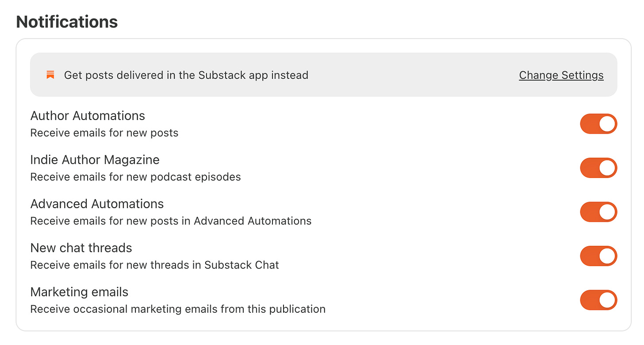Disable the Author Automations email toggle

point(598,124)
